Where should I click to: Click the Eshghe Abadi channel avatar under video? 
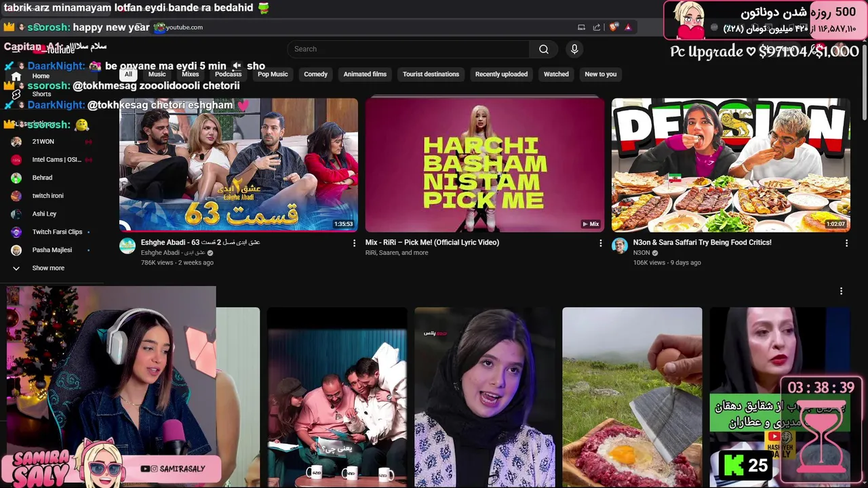coord(127,246)
